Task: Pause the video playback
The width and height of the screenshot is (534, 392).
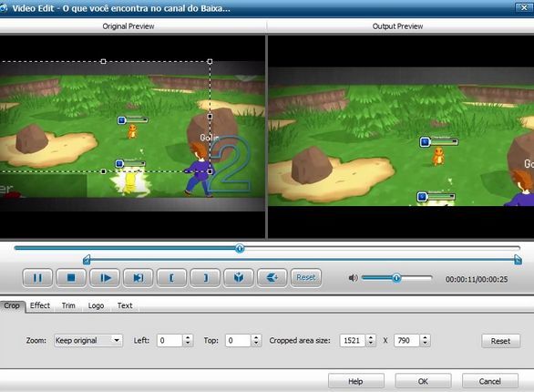Action: coord(37,278)
